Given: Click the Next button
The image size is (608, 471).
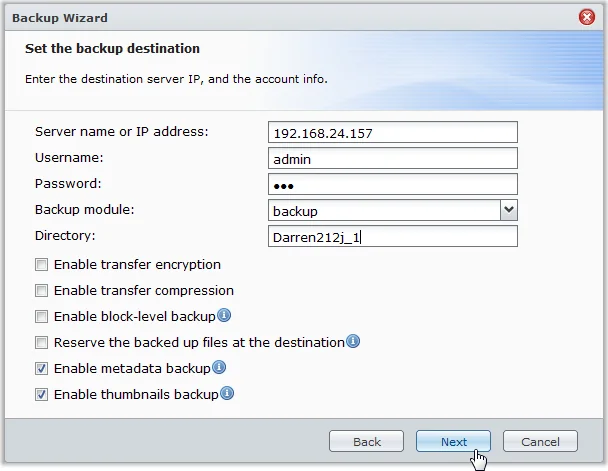Looking at the screenshot, I should point(453,442).
